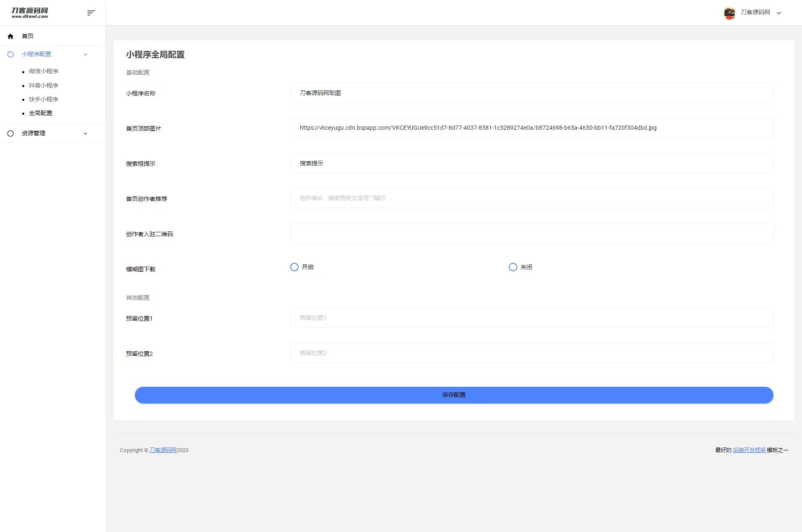
Task: Select the 关闭 radio option
Action: pos(513,267)
